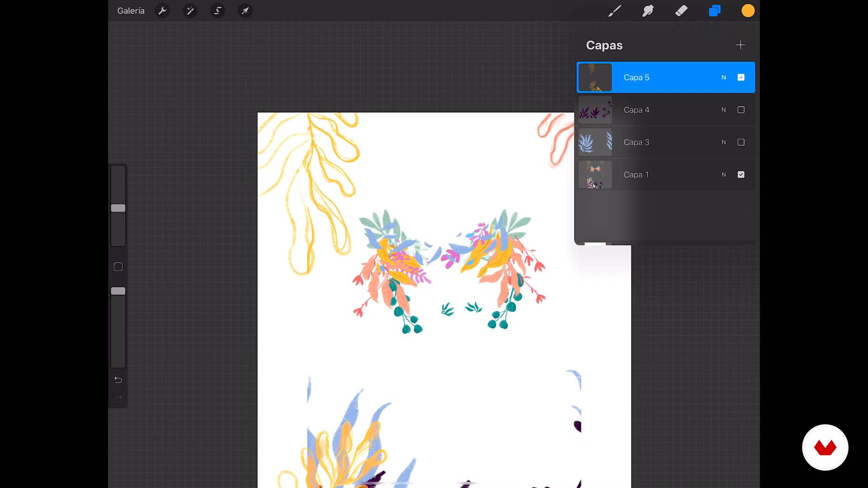Tap the undo arrow in sidebar
Viewport: 868px width, 488px height.
coord(118,380)
